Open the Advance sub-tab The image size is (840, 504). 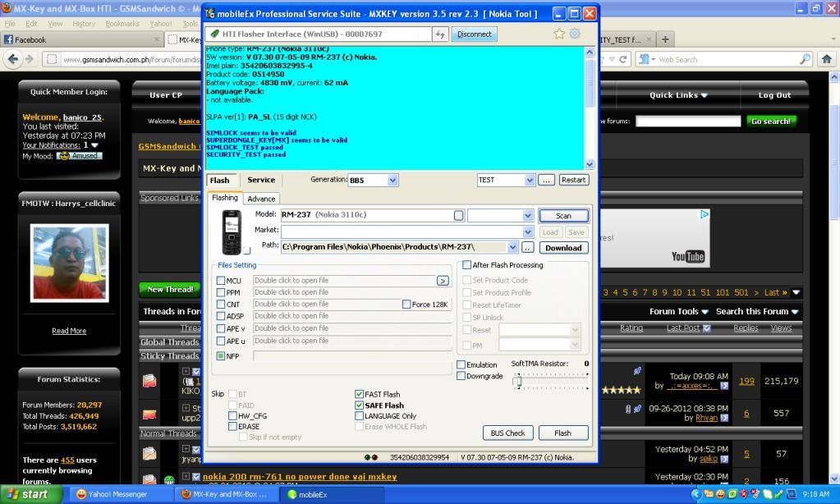261,199
